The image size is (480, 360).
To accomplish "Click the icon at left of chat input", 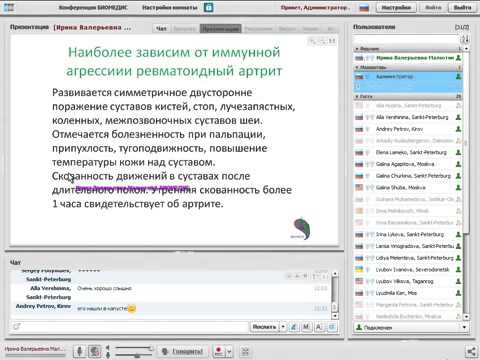I will point(17,326).
